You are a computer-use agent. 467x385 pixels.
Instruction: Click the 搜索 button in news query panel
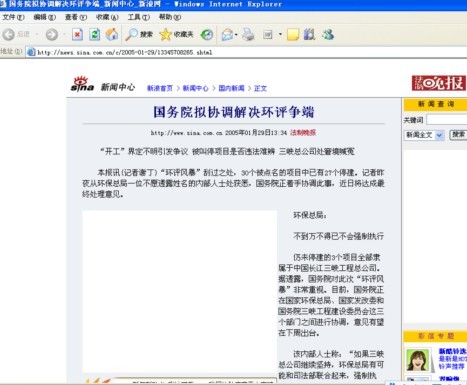point(459,135)
